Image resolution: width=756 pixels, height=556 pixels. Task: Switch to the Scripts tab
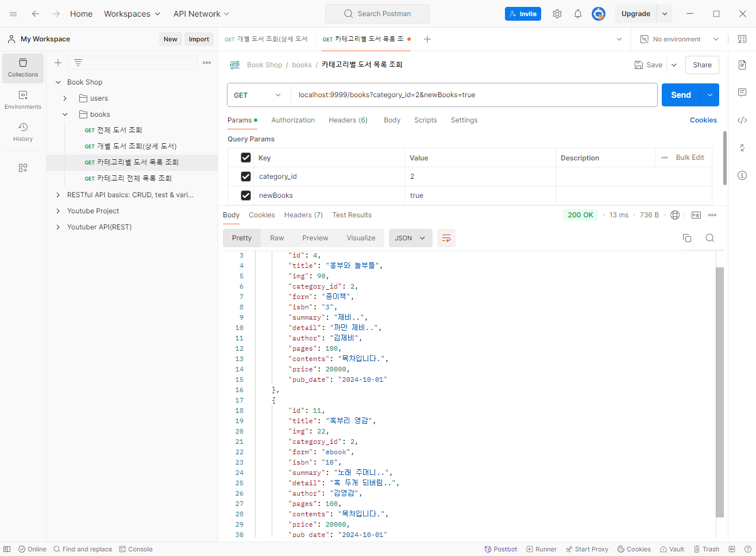[426, 120]
